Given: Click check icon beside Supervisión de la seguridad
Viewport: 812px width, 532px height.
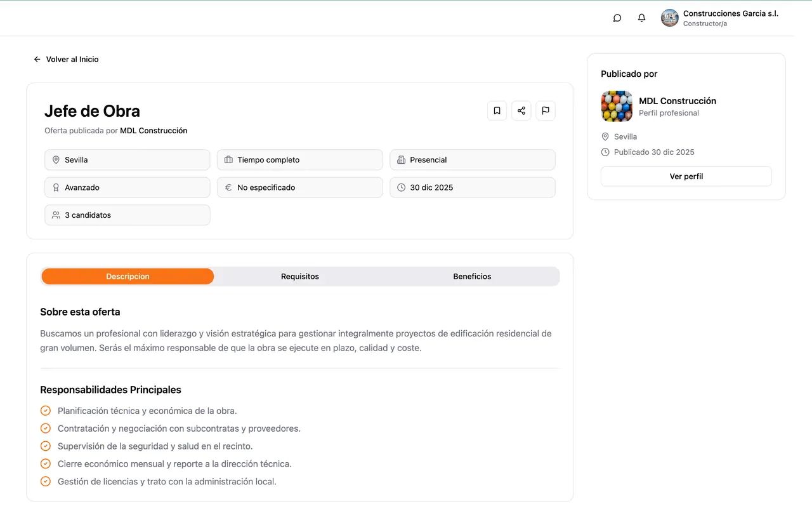Looking at the screenshot, I should tap(45, 446).
